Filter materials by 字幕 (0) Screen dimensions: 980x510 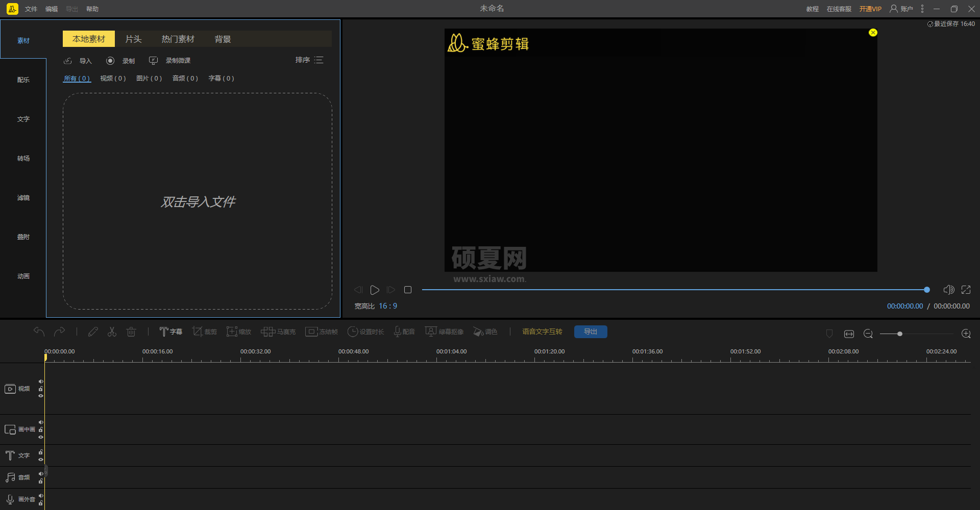(x=222, y=79)
